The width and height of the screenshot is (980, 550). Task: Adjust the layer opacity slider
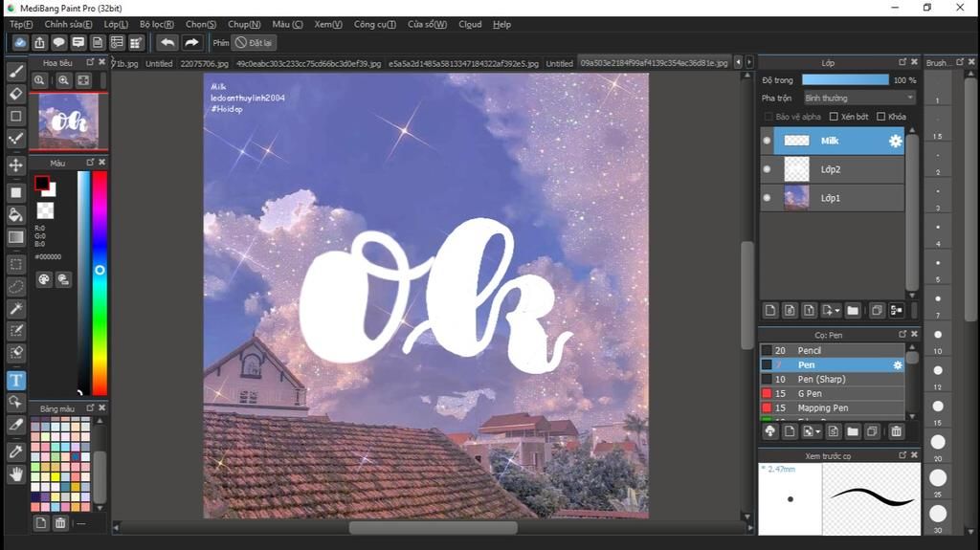pyautogui.click(x=845, y=80)
